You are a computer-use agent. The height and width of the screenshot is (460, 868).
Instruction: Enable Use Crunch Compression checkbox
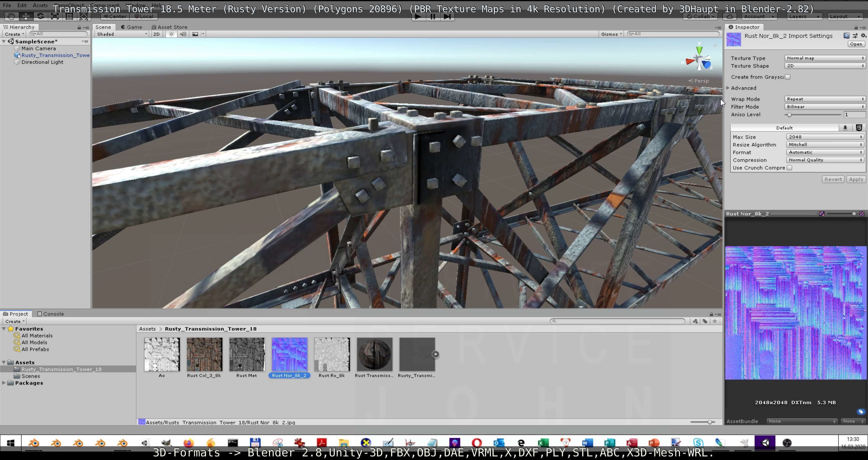(789, 168)
